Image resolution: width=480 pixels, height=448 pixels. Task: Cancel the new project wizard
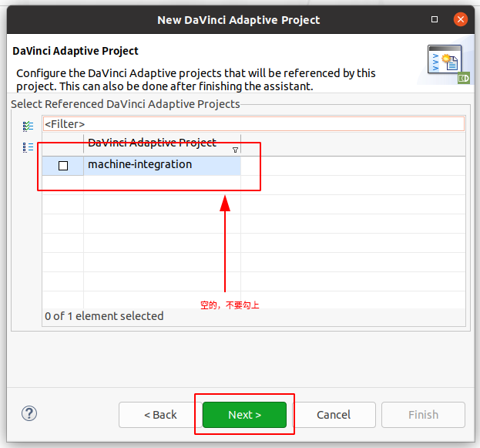[334, 415]
